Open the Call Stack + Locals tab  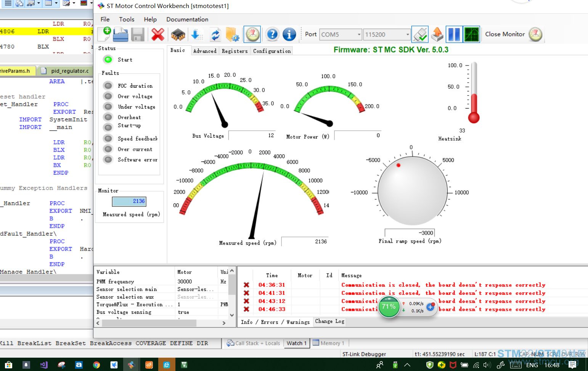pos(253,343)
